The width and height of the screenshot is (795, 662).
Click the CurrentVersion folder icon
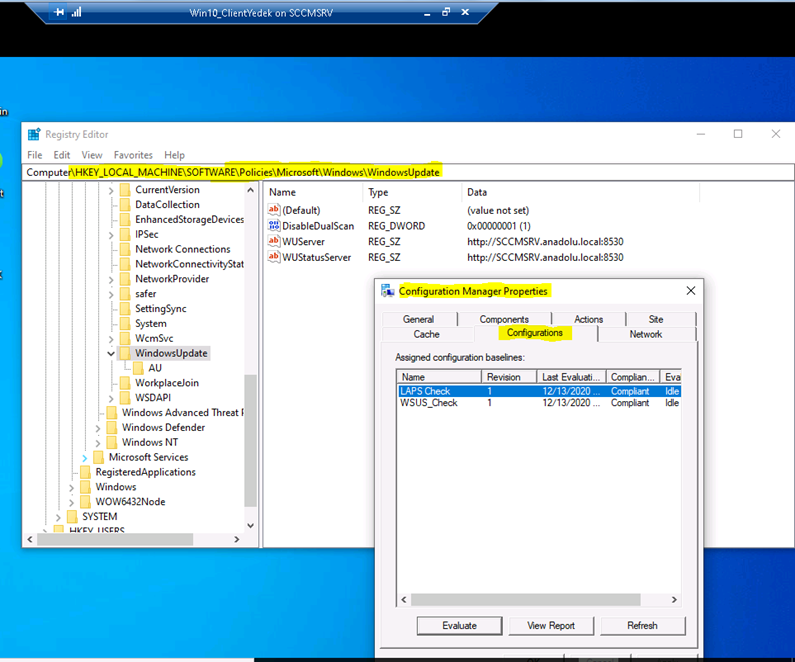125,190
